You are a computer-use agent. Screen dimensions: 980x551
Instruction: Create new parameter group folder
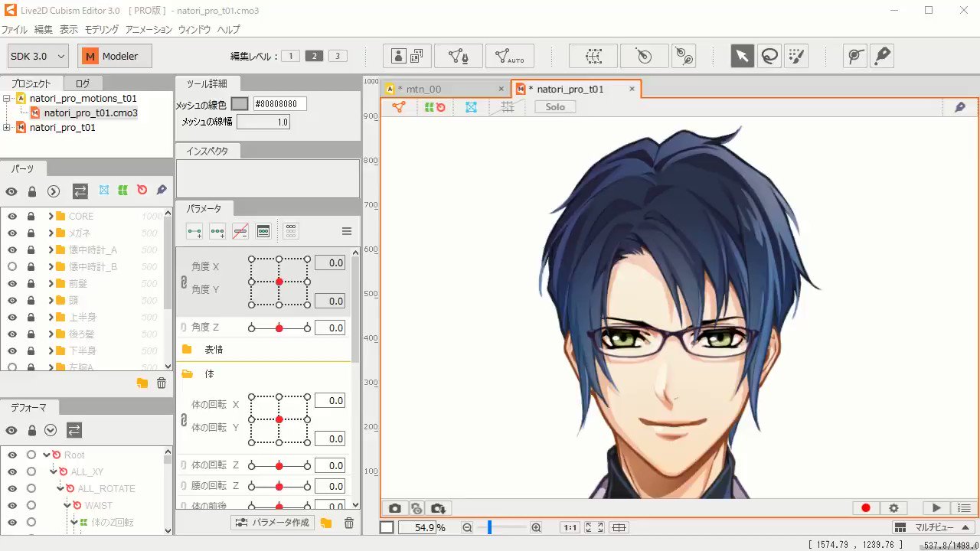326,523
